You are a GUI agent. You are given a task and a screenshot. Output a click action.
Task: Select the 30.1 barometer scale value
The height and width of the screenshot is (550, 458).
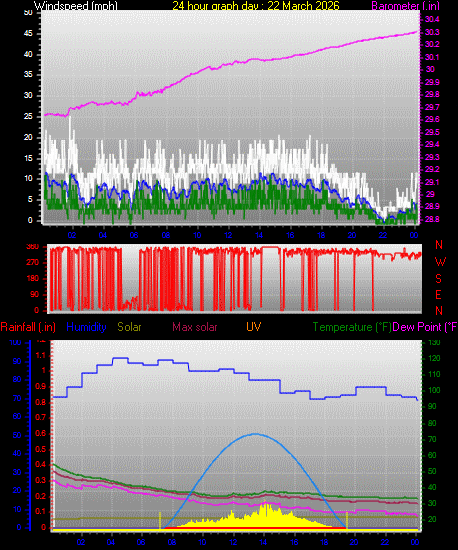pos(432,57)
